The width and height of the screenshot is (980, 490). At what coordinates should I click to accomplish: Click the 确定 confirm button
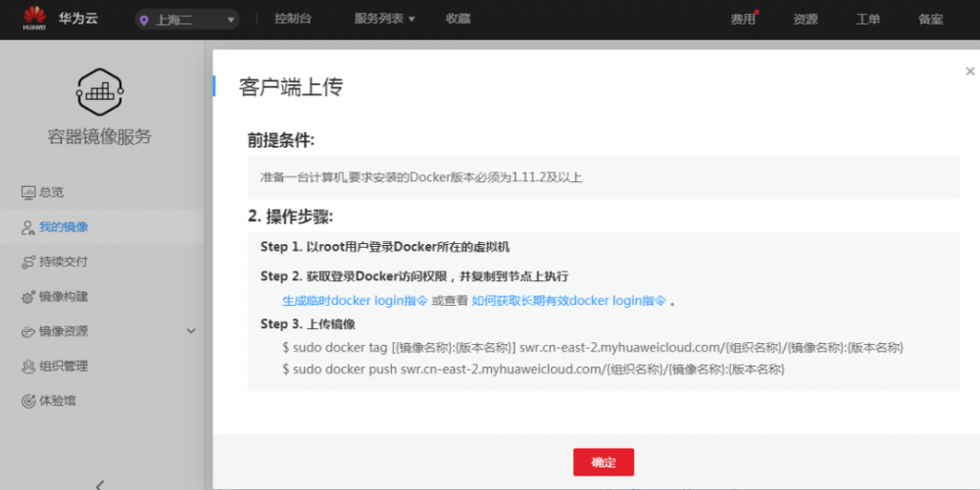(604, 463)
